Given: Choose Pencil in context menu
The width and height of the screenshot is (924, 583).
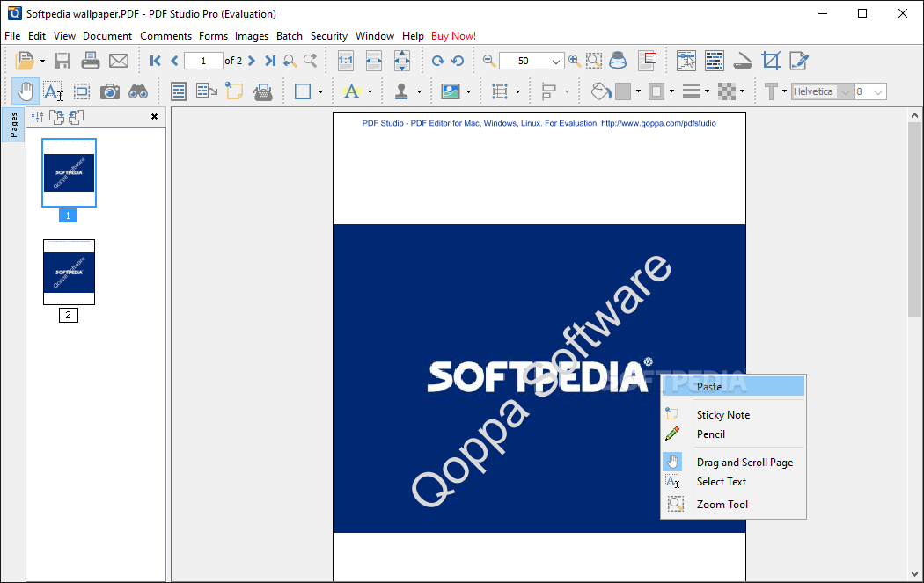Looking at the screenshot, I should click(734, 434).
